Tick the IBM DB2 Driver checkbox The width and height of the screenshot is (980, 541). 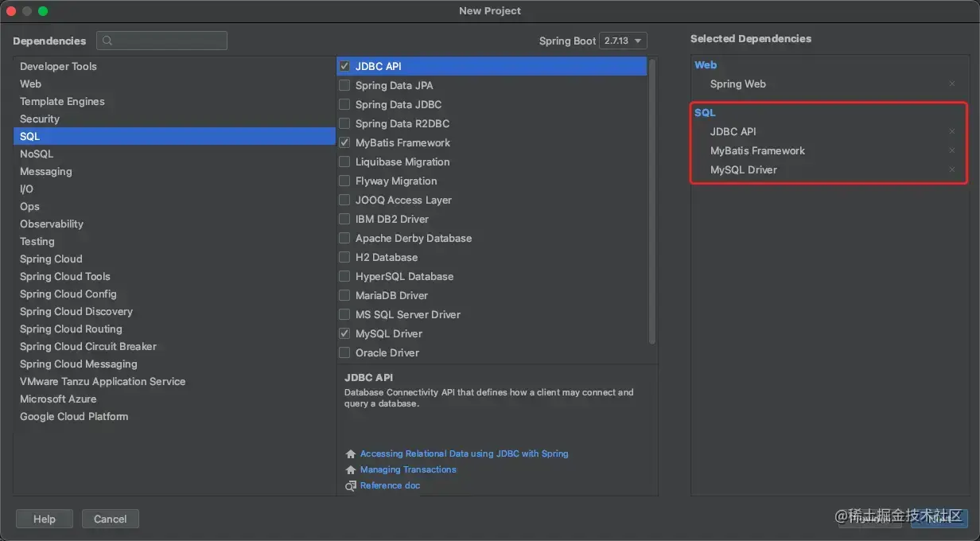click(344, 219)
